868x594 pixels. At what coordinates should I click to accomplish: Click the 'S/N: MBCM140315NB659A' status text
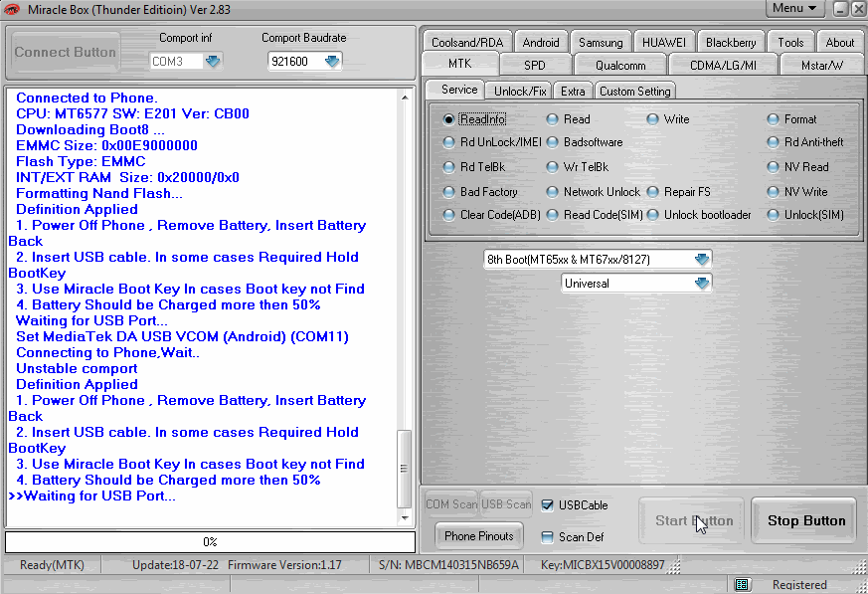pos(448,564)
